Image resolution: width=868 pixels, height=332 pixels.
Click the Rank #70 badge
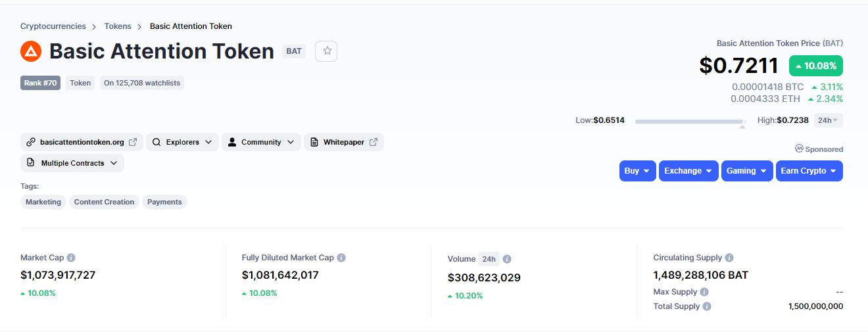(40, 83)
